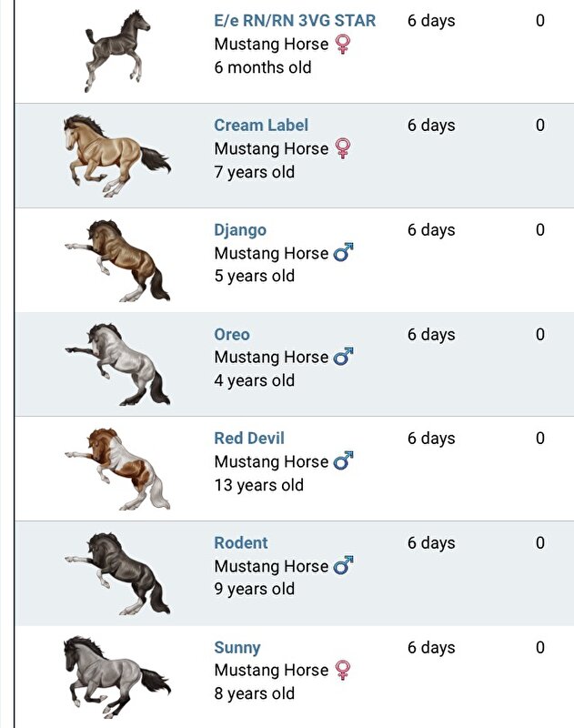The width and height of the screenshot is (574, 728).
Task: Click the blue roan Sunny horse image
Action: point(117,677)
